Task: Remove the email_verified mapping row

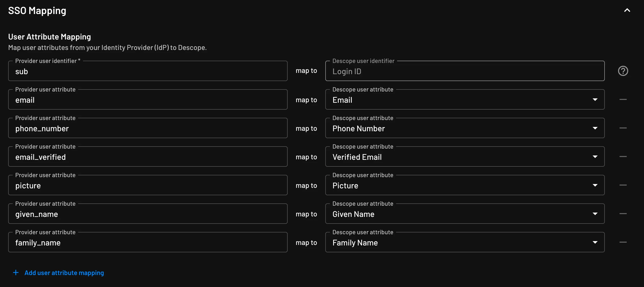Action: coord(623,157)
